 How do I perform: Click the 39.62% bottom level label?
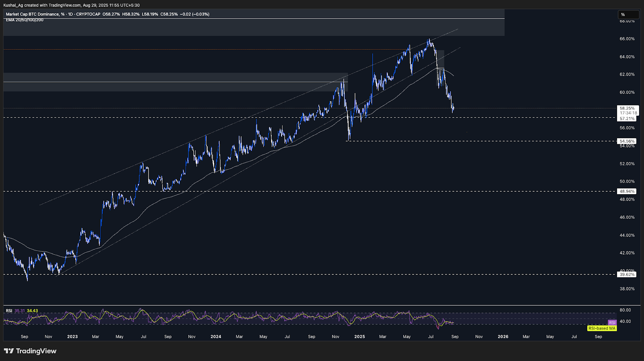pos(627,274)
